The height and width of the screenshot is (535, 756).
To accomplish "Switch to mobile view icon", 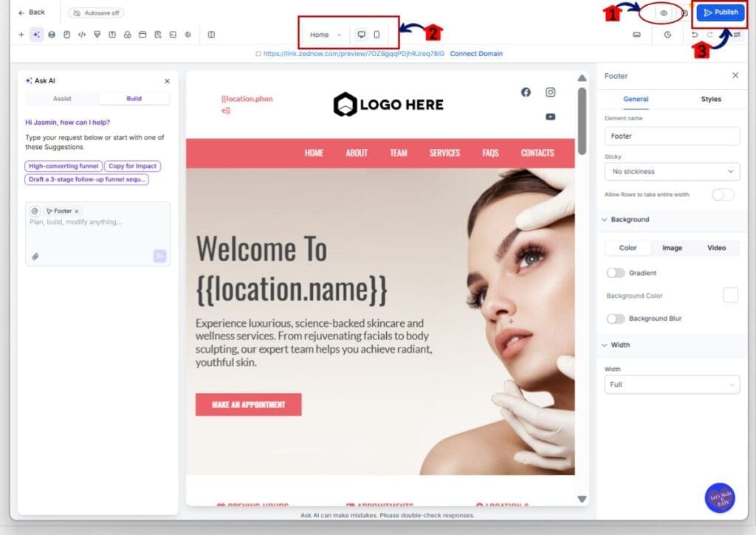I will (377, 35).
